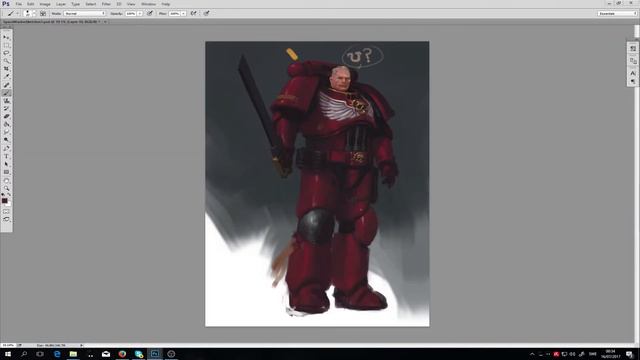The image size is (640, 360).
Task: Select the Eraser tool
Action: [6, 117]
